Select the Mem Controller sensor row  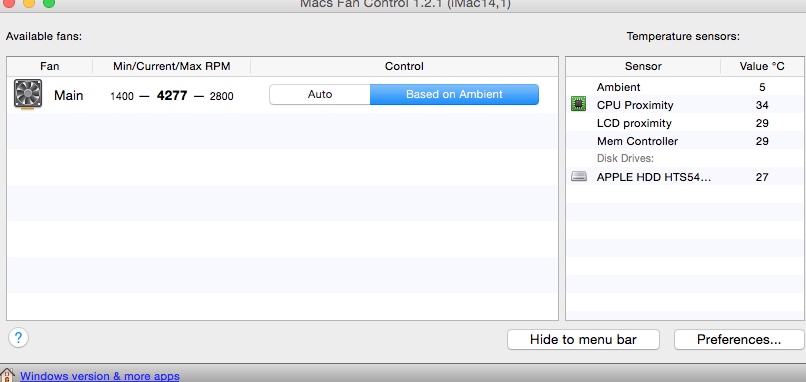(x=686, y=141)
